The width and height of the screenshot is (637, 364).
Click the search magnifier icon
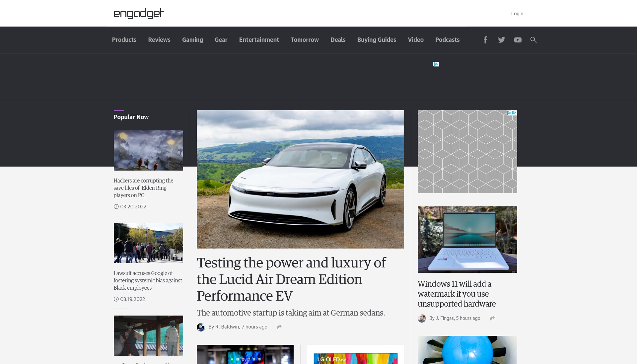click(x=533, y=40)
